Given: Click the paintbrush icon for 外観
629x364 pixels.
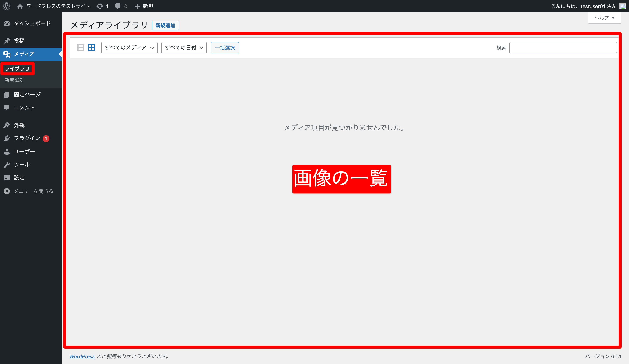Looking at the screenshot, I should click(x=7, y=125).
